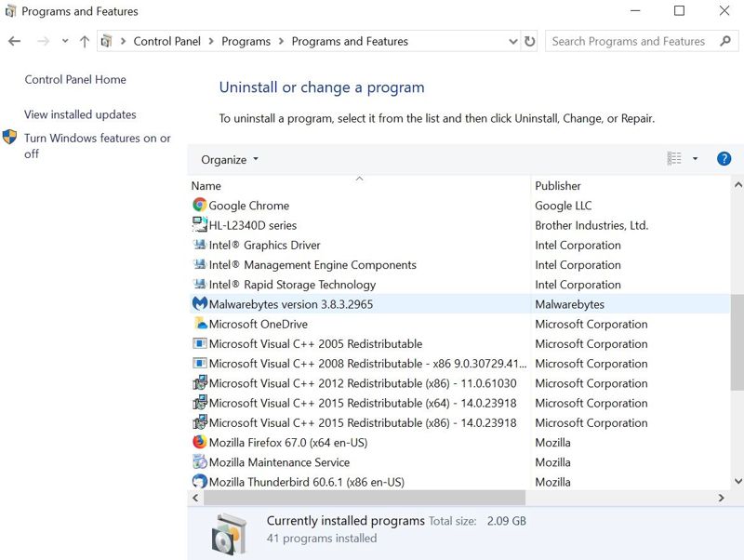Open help with the blue question mark
744x560 pixels.
[724, 158]
